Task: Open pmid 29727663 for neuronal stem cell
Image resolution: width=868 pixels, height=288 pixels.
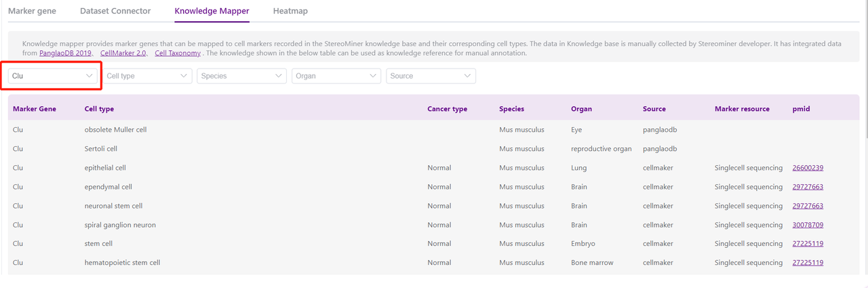Action: click(x=808, y=206)
